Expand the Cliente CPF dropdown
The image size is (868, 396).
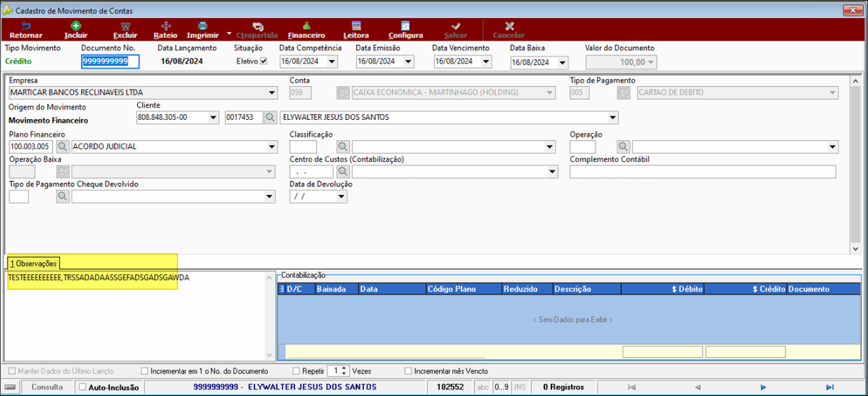(213, 117)
